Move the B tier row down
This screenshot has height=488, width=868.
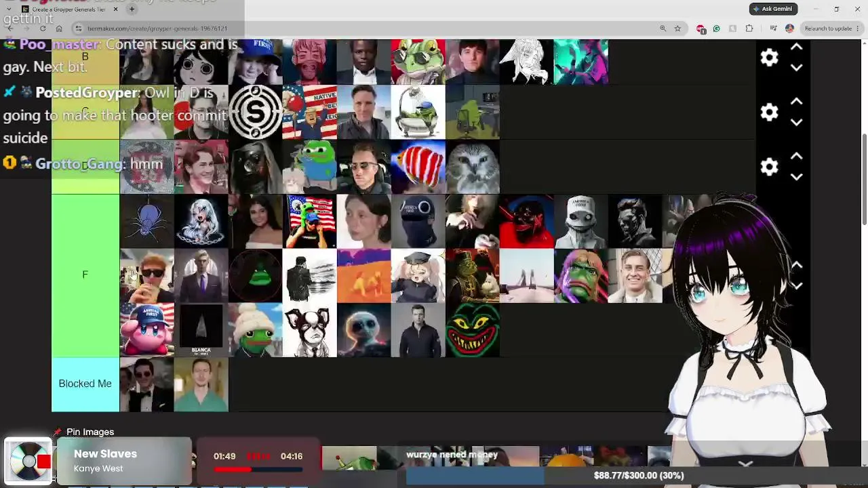pyautogui.click(x=797, y=68)
